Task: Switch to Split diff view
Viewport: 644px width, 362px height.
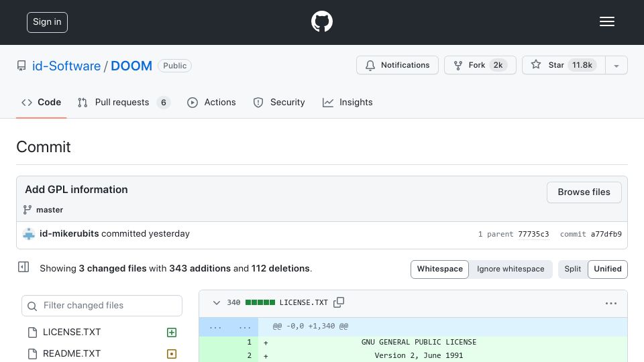Action: pos(572,269)
